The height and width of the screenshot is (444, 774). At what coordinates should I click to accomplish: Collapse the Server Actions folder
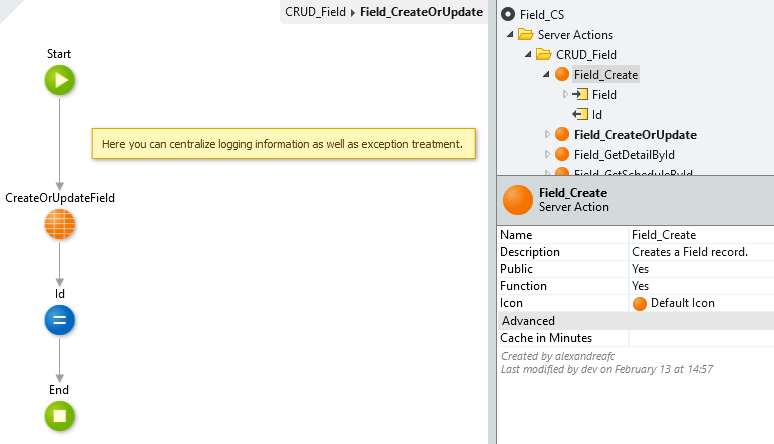512,34
